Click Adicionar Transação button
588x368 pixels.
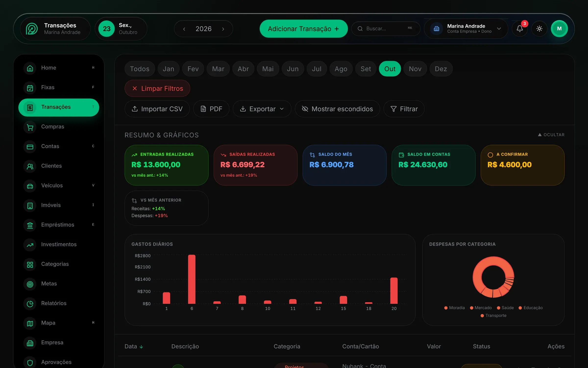pyautogui.click(x=304, y=29)
